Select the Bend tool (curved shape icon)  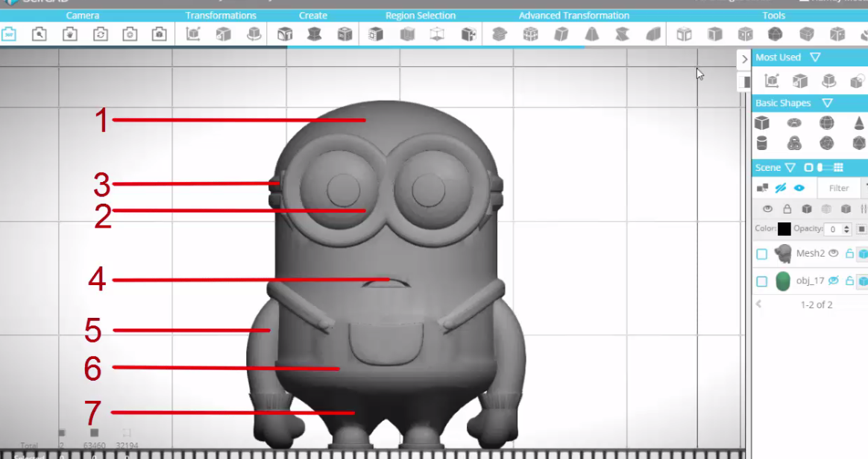point(653,34)
